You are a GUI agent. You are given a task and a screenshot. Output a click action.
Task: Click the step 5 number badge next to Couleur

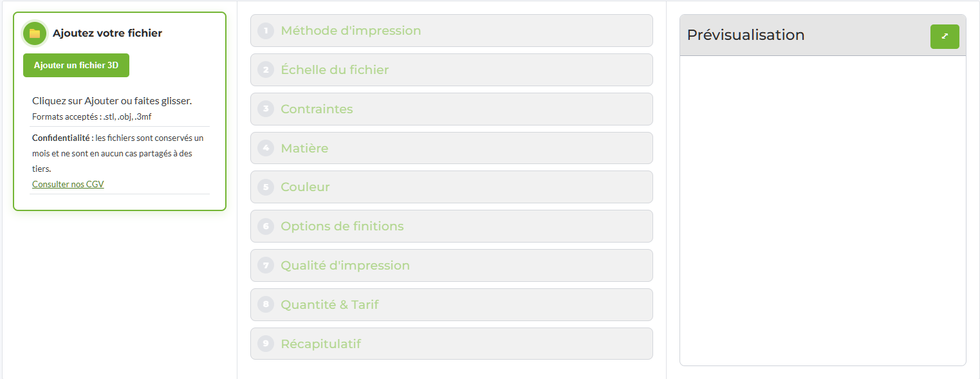(266, 187)
